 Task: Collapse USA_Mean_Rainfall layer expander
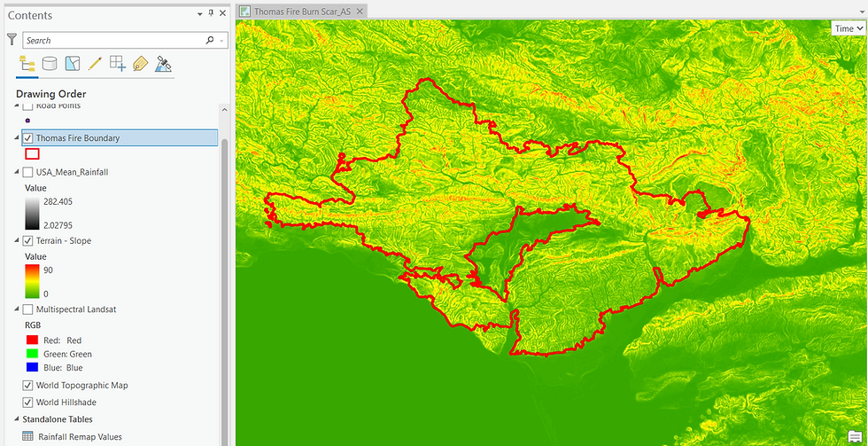tap(17, 172)
